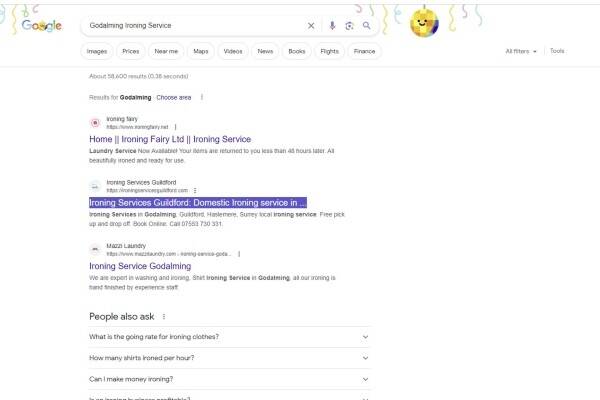
Task: Click the mazzilaundry.com URL text
Action: (x=169, y=254)
